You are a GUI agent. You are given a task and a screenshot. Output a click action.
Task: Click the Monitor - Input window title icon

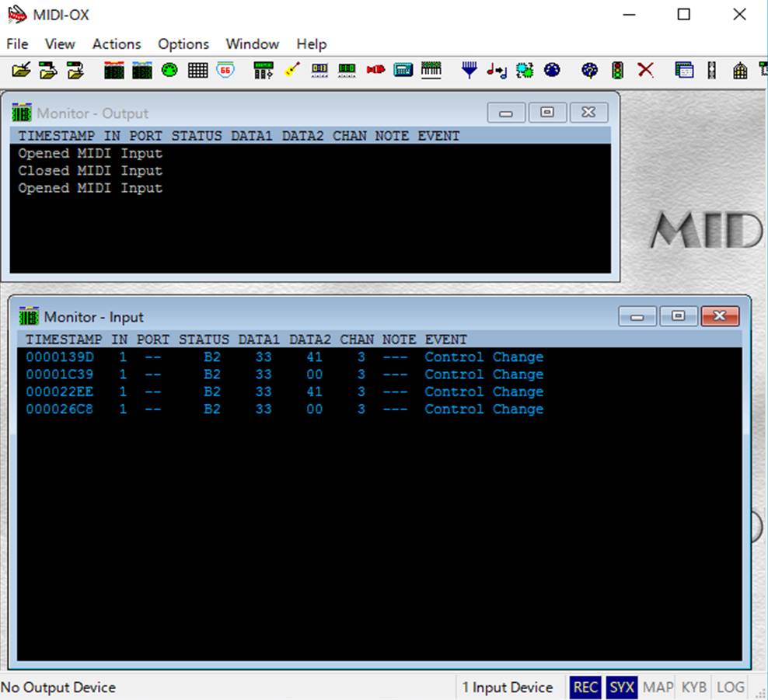pyautogui.click(x=29, y=317)
